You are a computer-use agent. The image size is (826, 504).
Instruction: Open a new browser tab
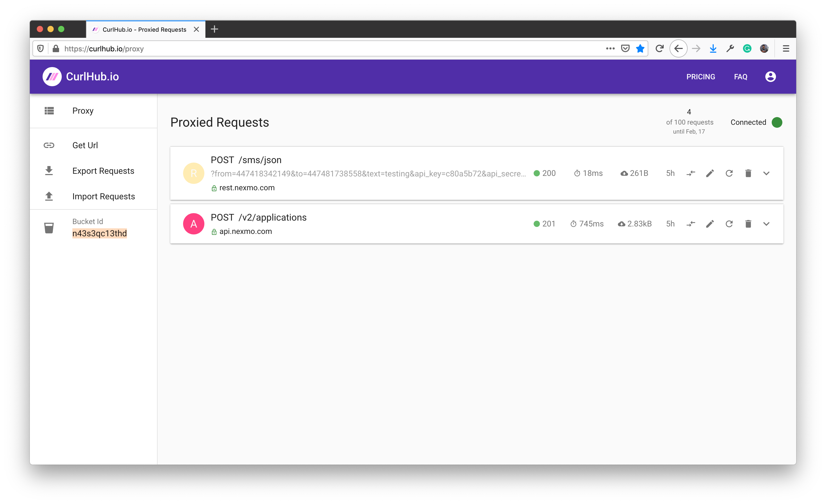(214, 29)
